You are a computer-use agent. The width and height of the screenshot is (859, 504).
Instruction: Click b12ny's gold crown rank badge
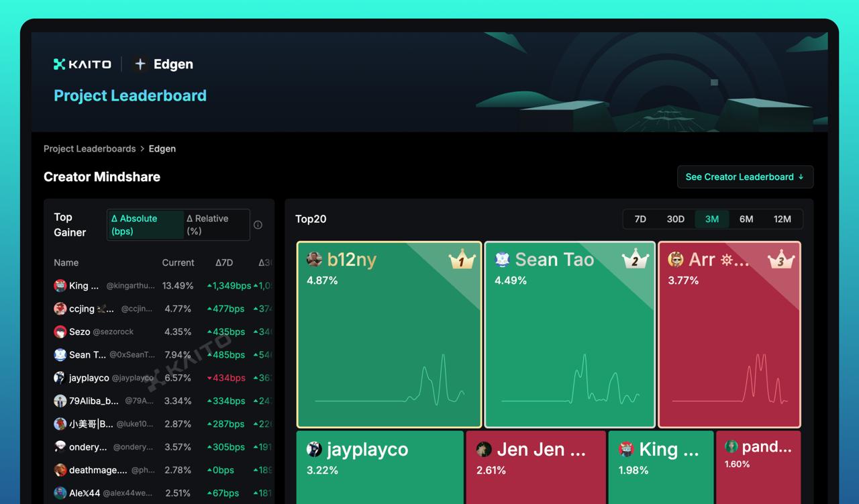click(x=462, y=260)
